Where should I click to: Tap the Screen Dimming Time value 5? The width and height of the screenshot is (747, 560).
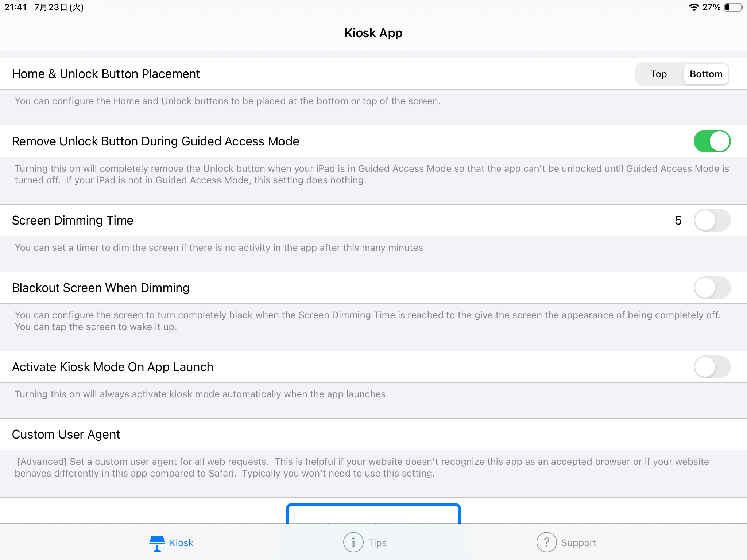click(x=678, y=220)
